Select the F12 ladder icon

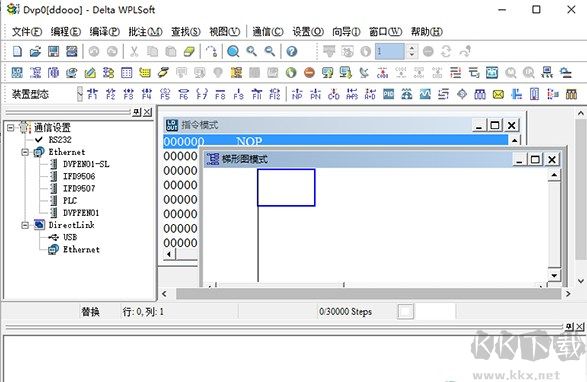click(275, 94)
